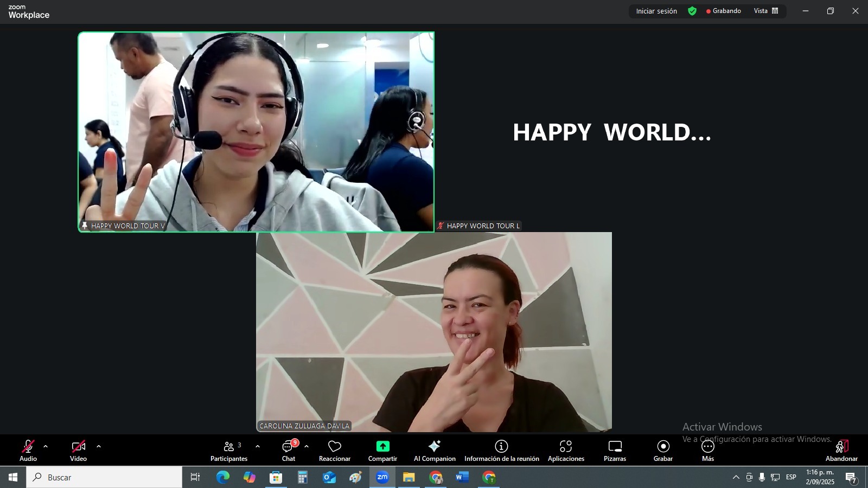Open the Aplicaciones apps icon
The width and height of the screenshot is (868, 488).
(565, 446)
